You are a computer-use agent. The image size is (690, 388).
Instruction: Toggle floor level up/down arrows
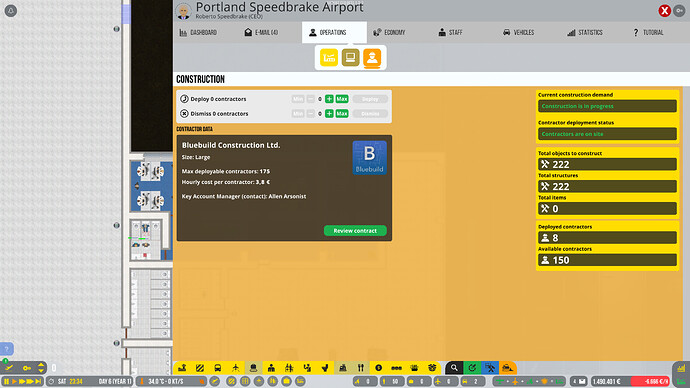pyautogui.click(x=41, y=367)
